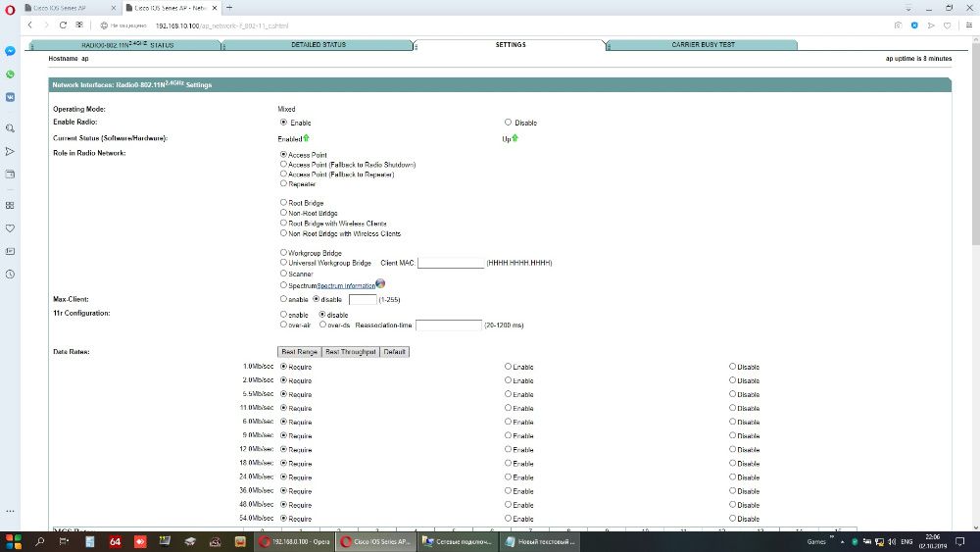
Task: Open WhatsApp in the Opera sidebar
Action: (10, 74)
